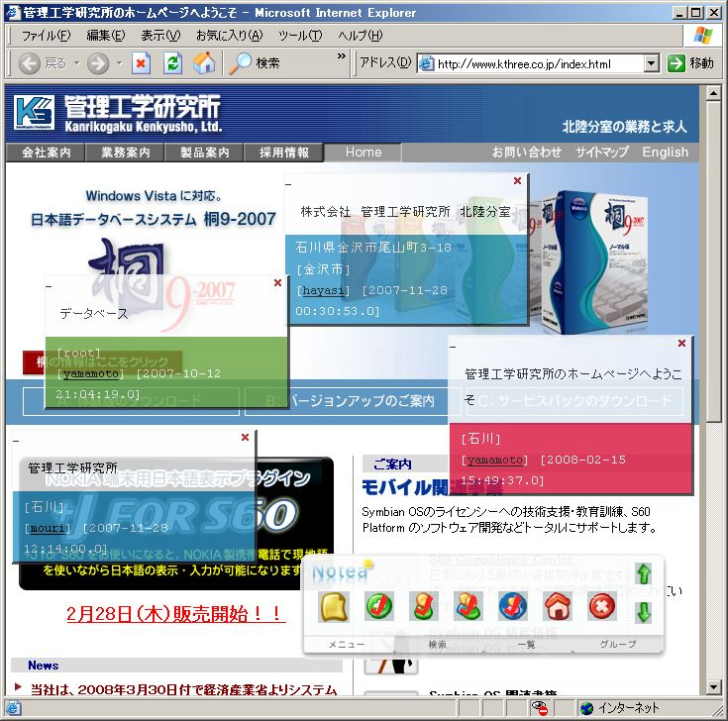Viewport: 728px width, 721px height.
Task: Open the address bar URL dropdown
Action: 651,64
